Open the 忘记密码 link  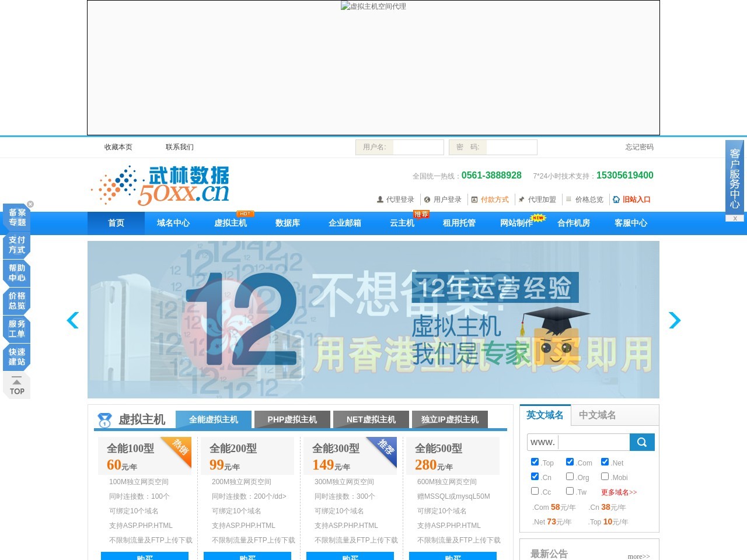639,147
